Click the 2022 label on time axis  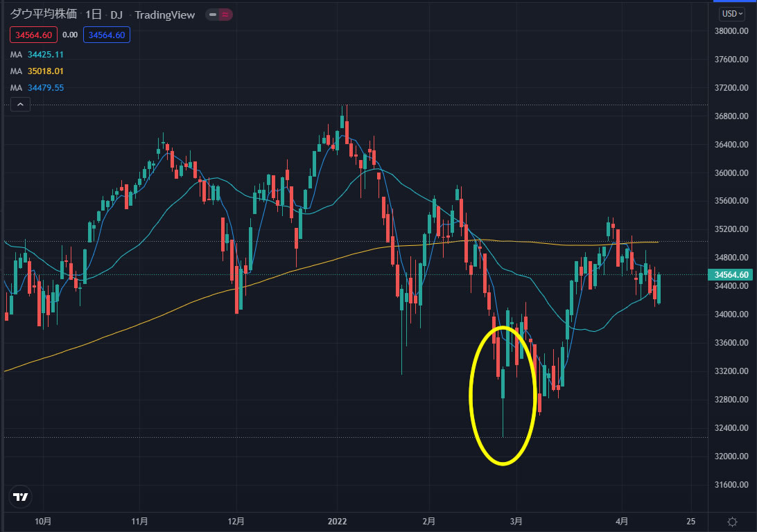click(337, 521)
